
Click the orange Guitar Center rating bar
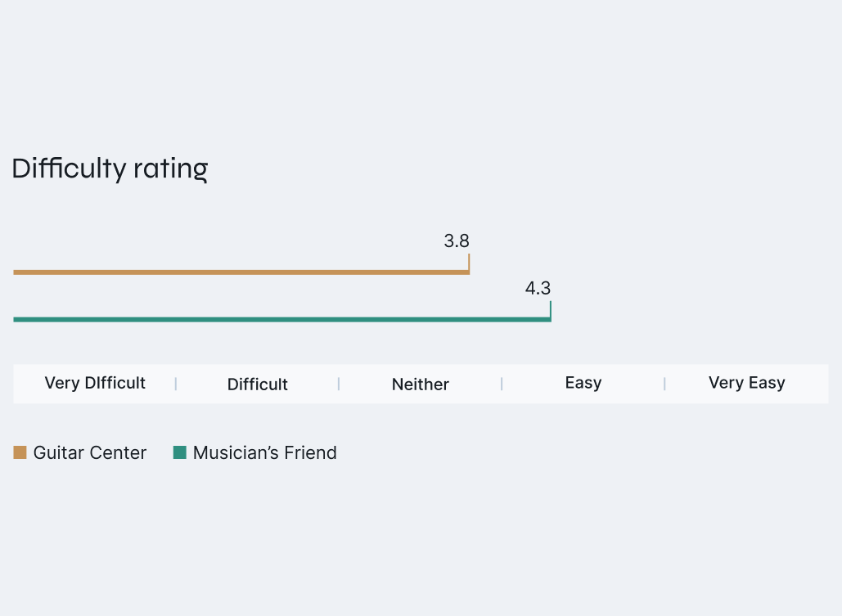point(241,272)
